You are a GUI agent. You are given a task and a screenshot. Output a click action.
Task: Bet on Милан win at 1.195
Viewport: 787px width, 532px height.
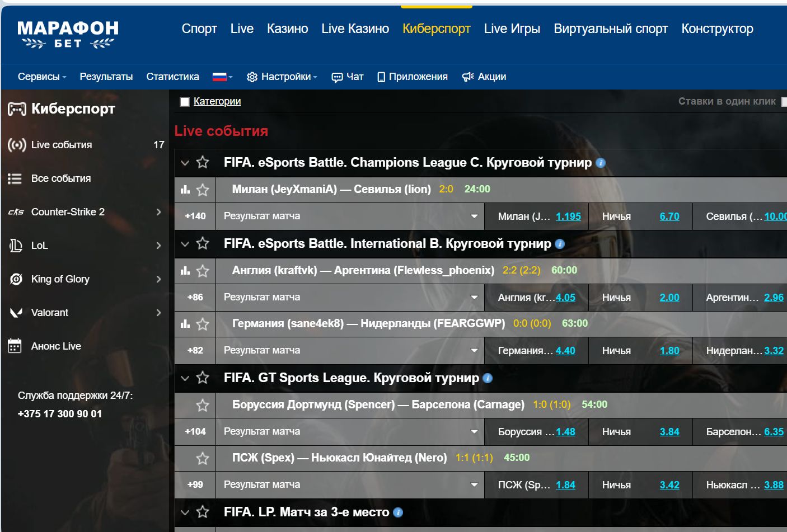(568, 216)
